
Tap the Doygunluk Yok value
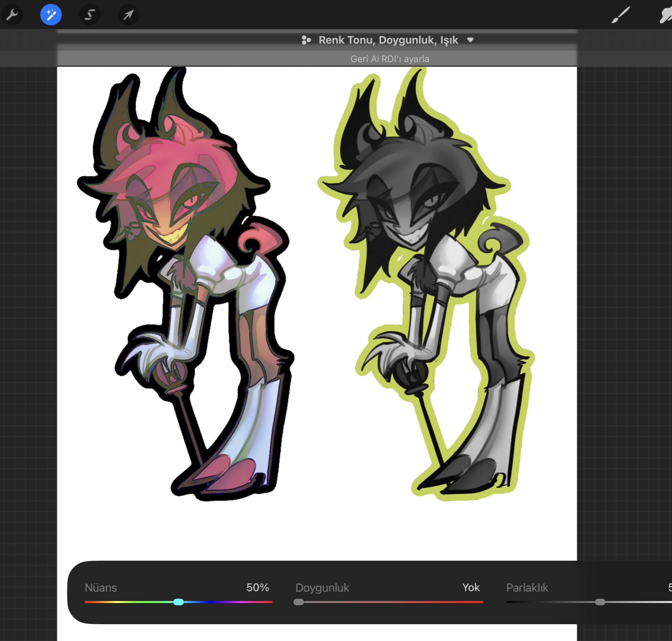pyautogui.click(x=470, y=587)
